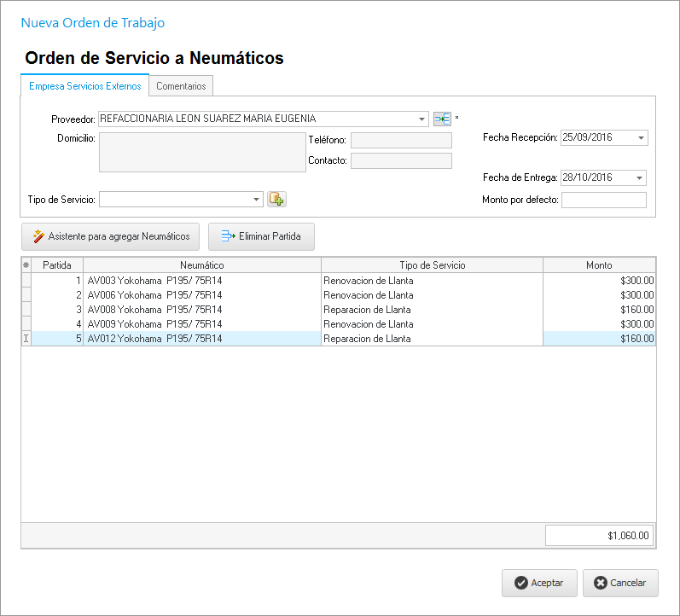Open the Tipo de Servicio dropdown
This screenshot has width=680, height=616.
(x=257, y=200)
